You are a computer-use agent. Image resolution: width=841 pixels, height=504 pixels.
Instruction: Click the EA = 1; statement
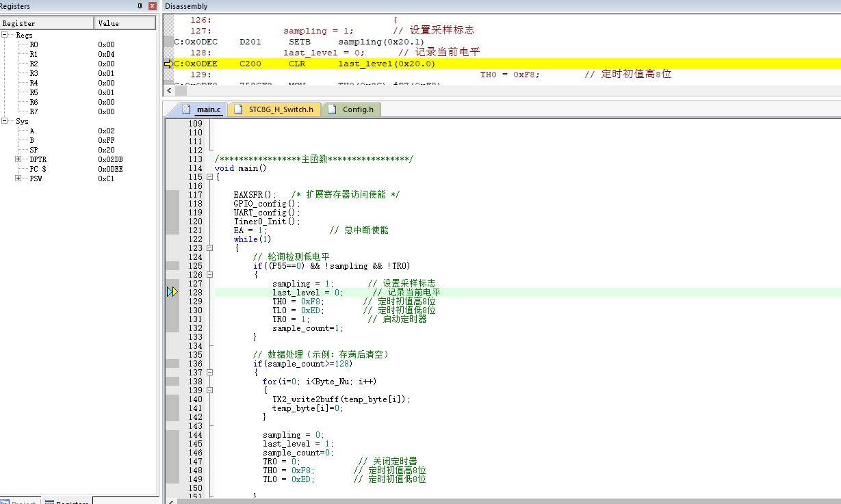(x=250, y=230)
